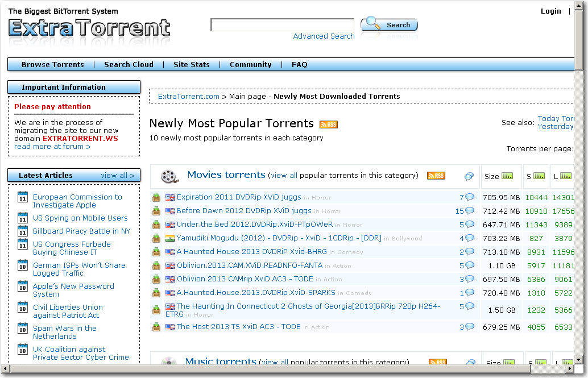The width and height of the screenshot is (588, 378).
Task: Select the Community navigation item
Action: pyautogui.click(x=250, y=64)
